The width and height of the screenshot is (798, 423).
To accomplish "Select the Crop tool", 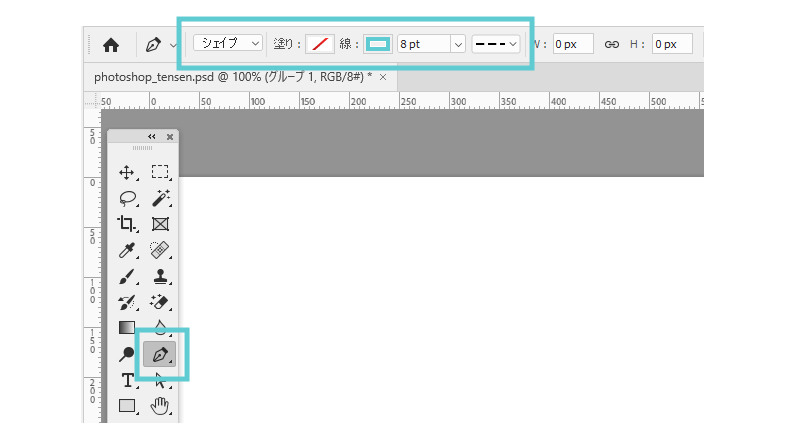I will click(127, 224).
